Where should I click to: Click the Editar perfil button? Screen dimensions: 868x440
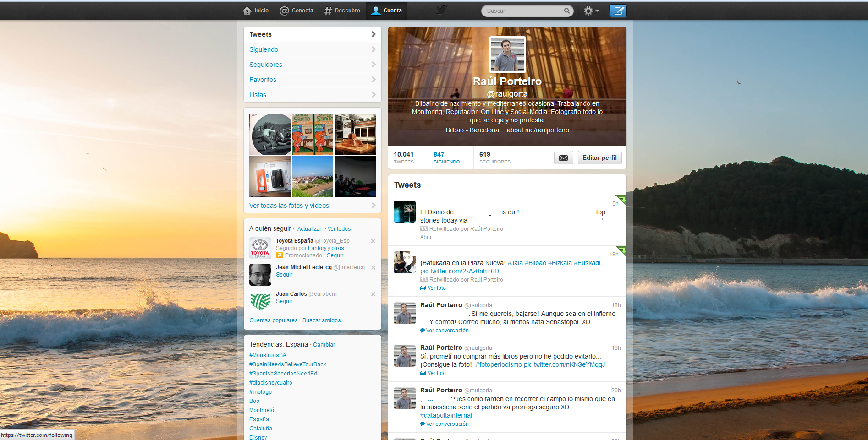[x=599, y=158]
